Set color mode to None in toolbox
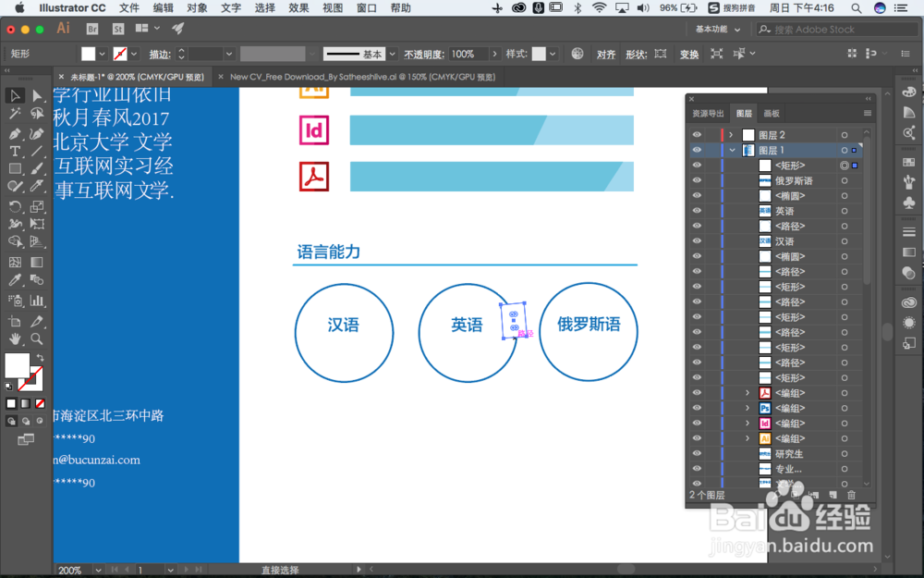Image resolution: width=924 pixels, height=578 pixels. (x=40, y=404)
